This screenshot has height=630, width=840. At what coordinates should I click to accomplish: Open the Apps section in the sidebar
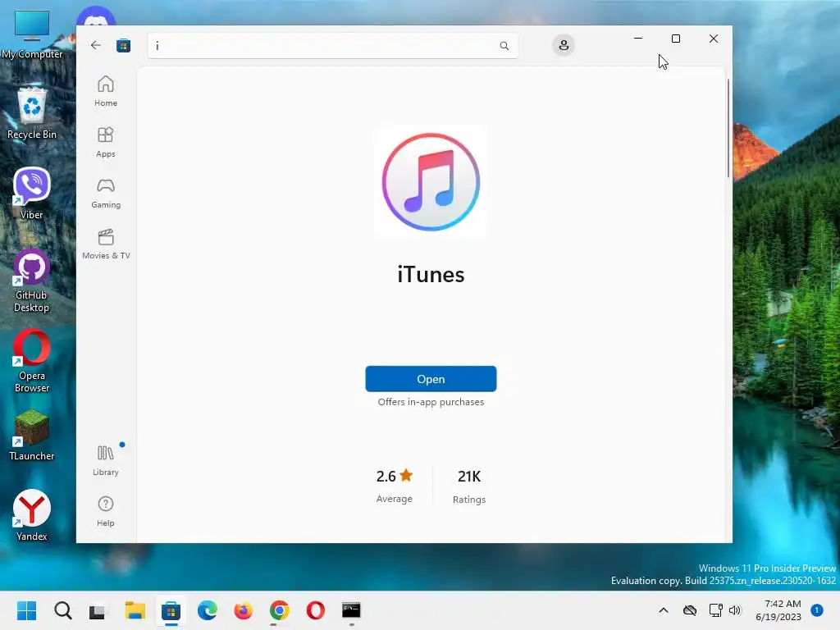click(x=106, y=142)
